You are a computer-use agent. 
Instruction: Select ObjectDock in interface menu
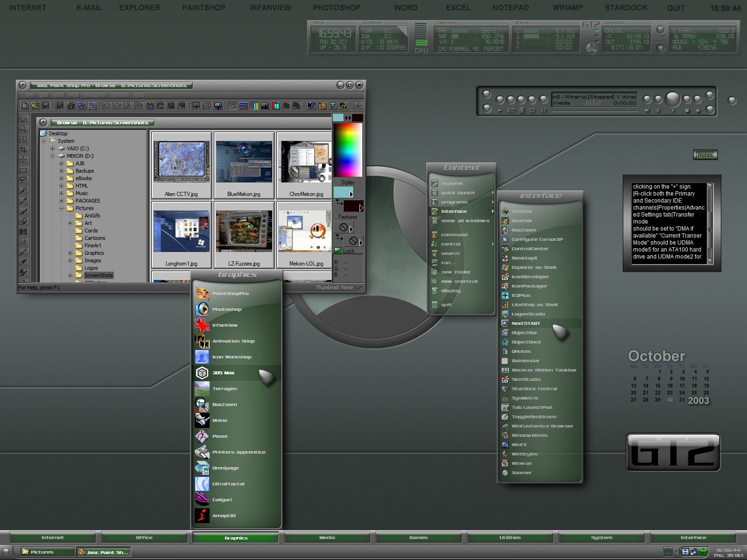[541, 342]
